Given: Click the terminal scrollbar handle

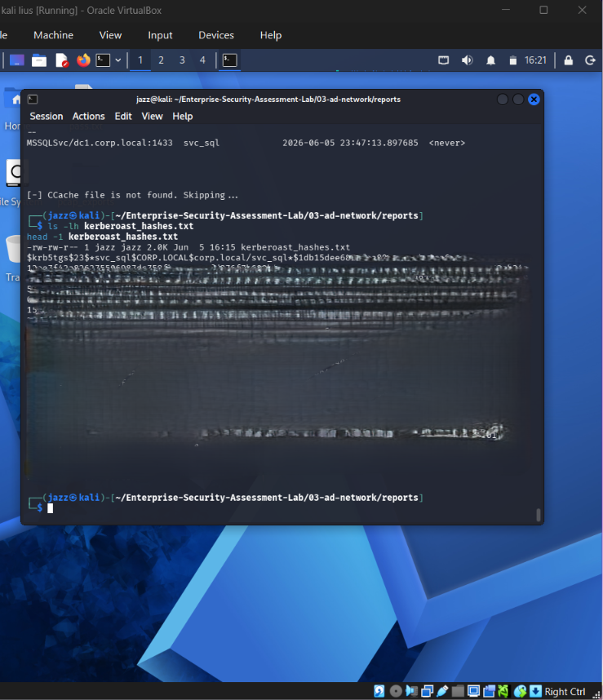Looking at the screenshot, I should [x=539, y=515].
